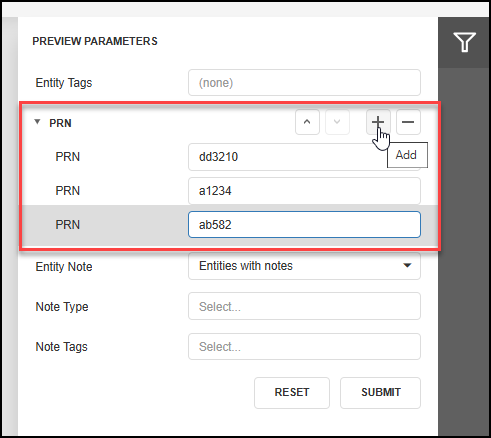Open the Entity Note dropdown arrow
Screen dimensions: 491x438
click(407, 266)
